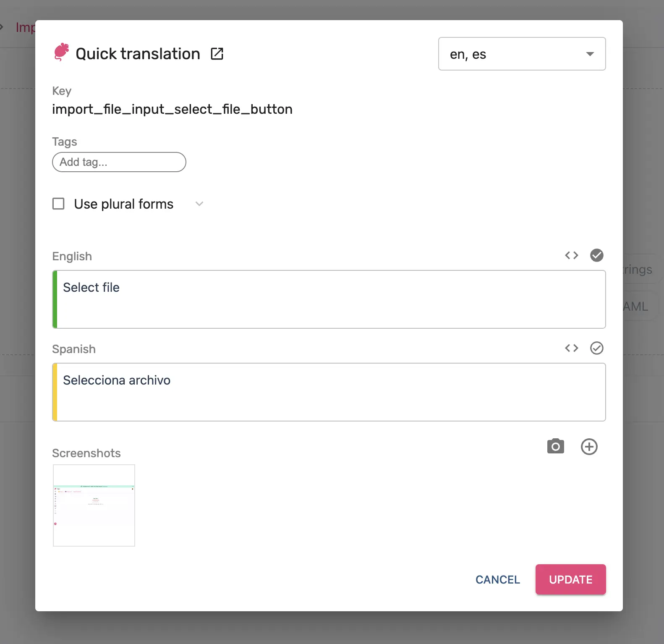Open key in new window via external-link icon
664x644 pixels.
click(x=217, y=54)
